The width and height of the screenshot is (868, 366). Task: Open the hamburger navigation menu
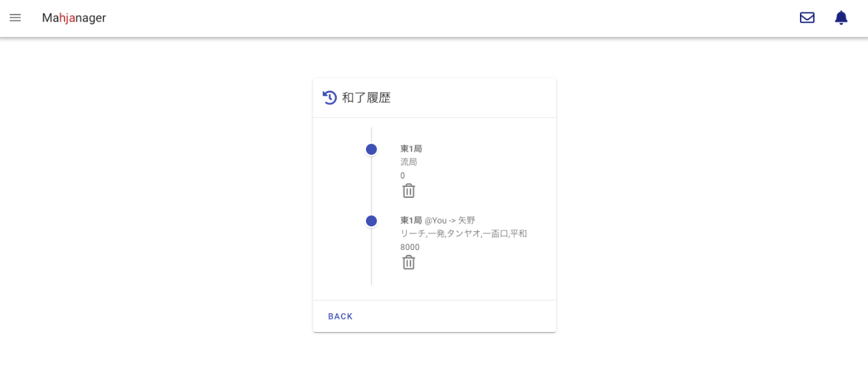(x=15, y=18)
